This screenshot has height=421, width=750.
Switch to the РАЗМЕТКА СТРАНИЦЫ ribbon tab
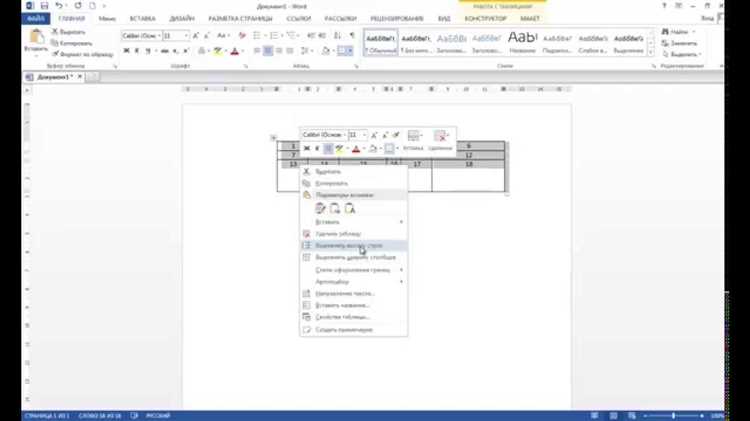240,19
